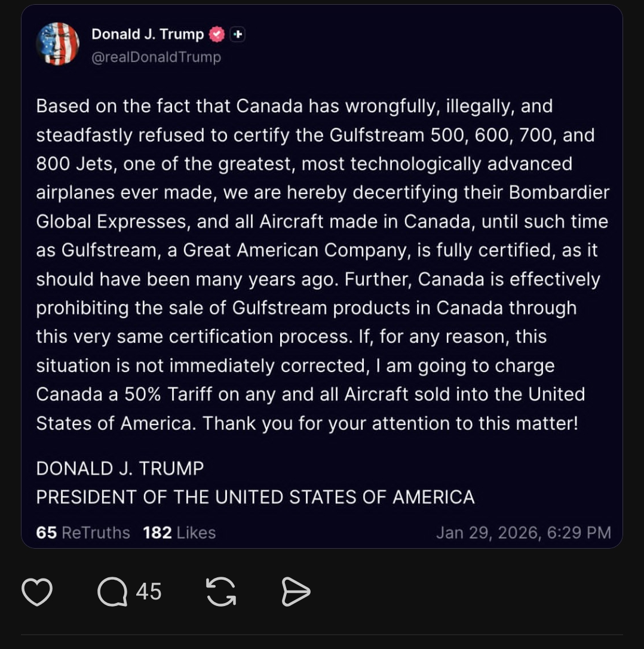This screenshot has height=649, width=644.
Task: Share the post via the paper plane icon
Action: coord(296,592)
